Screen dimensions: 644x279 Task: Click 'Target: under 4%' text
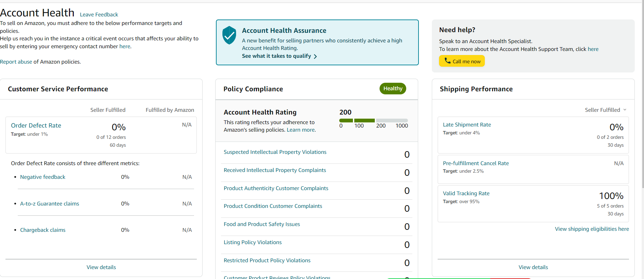tap(462, 133)
